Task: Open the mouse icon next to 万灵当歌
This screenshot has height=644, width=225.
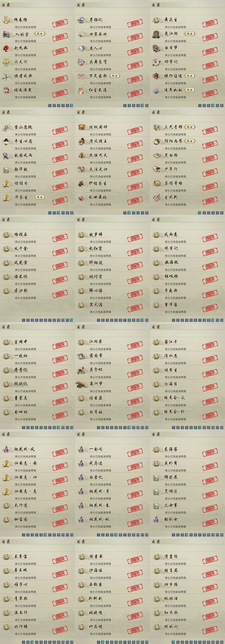Action: click(81, 76)
